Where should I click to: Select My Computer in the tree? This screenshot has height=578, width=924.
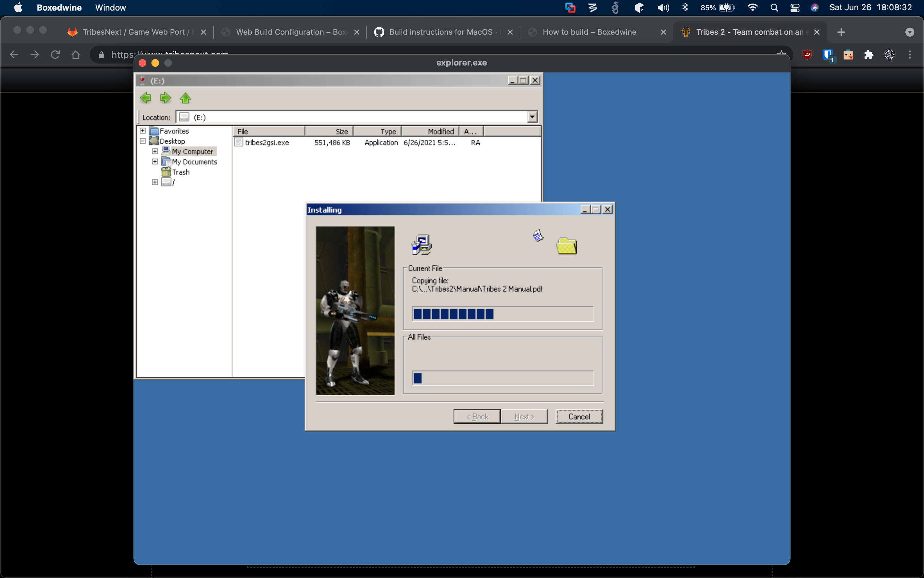(193, 151)
